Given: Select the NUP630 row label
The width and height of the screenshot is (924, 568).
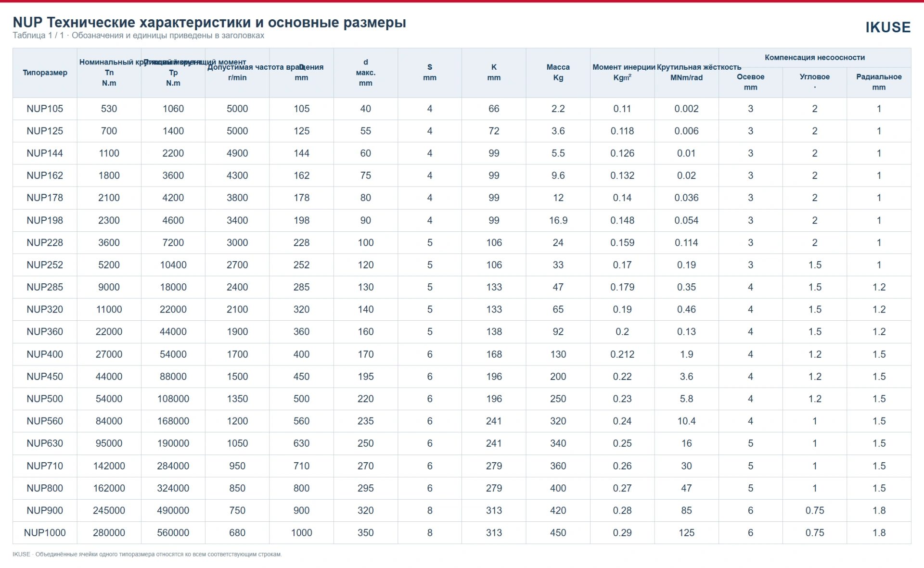Looking at the screenshot, I should tap(45, 443).
